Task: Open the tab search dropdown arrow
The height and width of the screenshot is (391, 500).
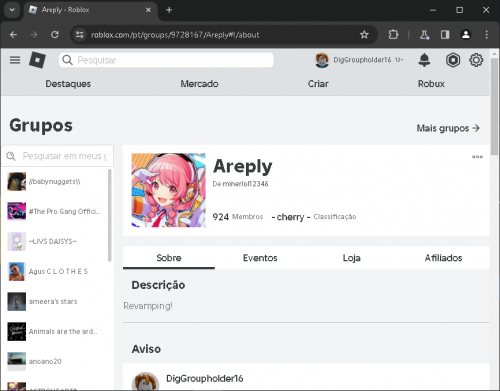Action: (x=12, y=10)
